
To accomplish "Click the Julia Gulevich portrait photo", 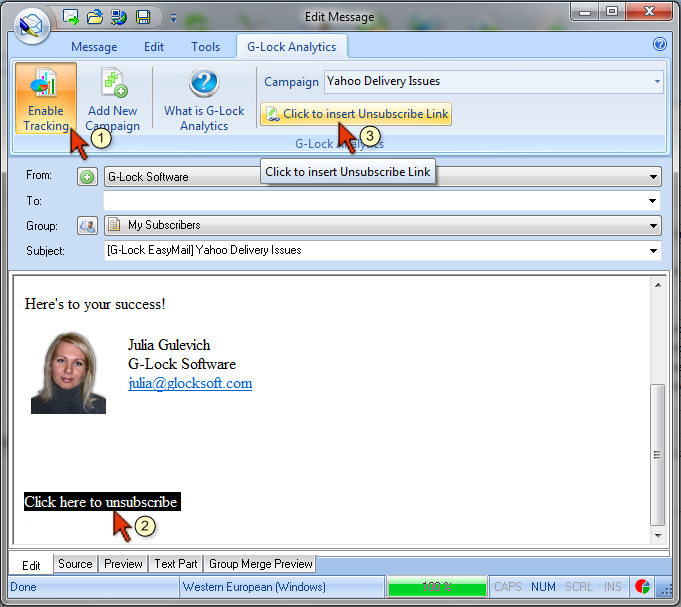I will pyautogui.click(x=68, y=373).
